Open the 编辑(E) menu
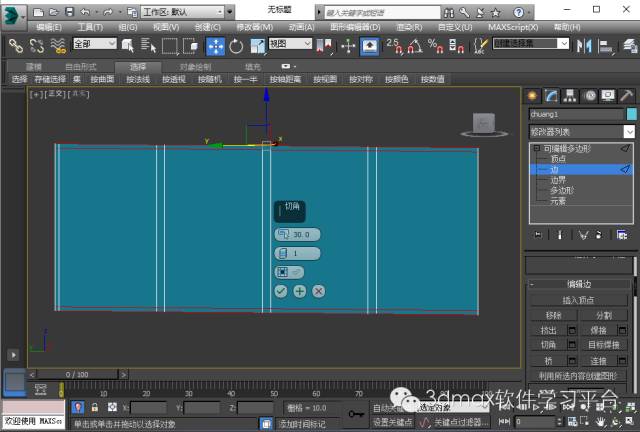Screen dimensions: 640x432 pyautogui.click(x=49, y=27)
